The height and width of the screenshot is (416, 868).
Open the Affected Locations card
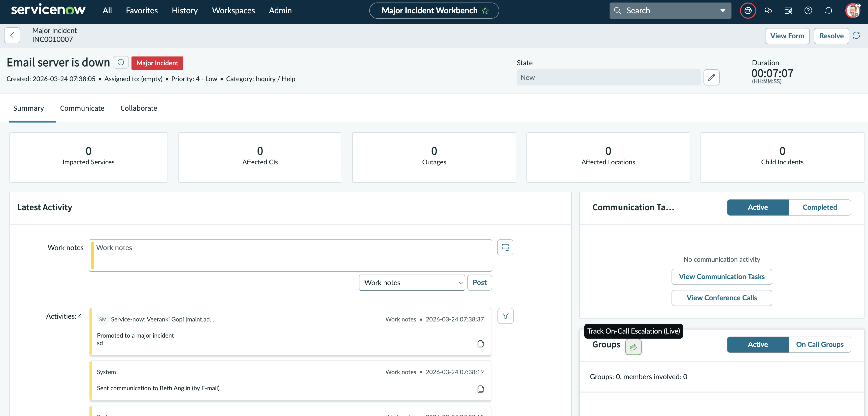point(608,158)
